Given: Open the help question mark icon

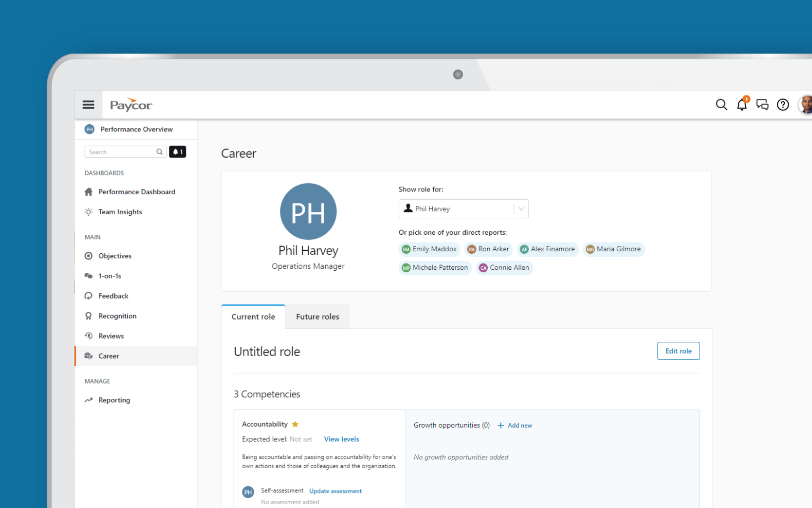Looking at the screenshot, I should point(783,105).
